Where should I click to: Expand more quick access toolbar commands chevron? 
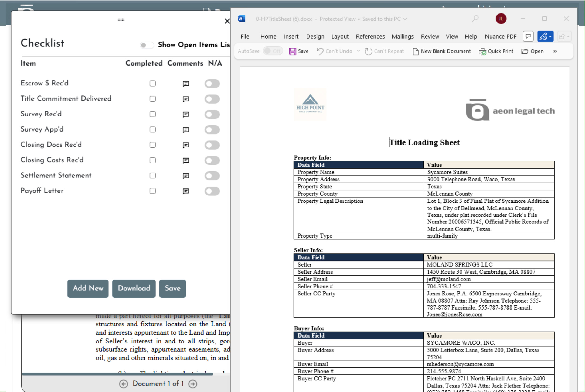555,51
